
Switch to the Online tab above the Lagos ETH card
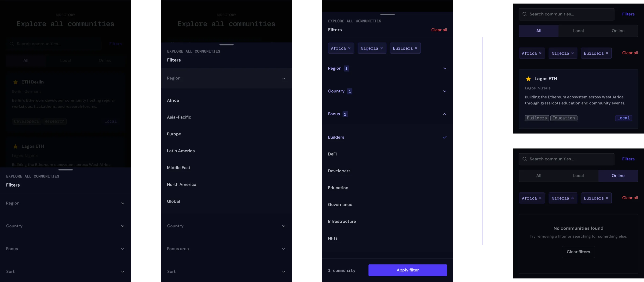tap(618, 31)
